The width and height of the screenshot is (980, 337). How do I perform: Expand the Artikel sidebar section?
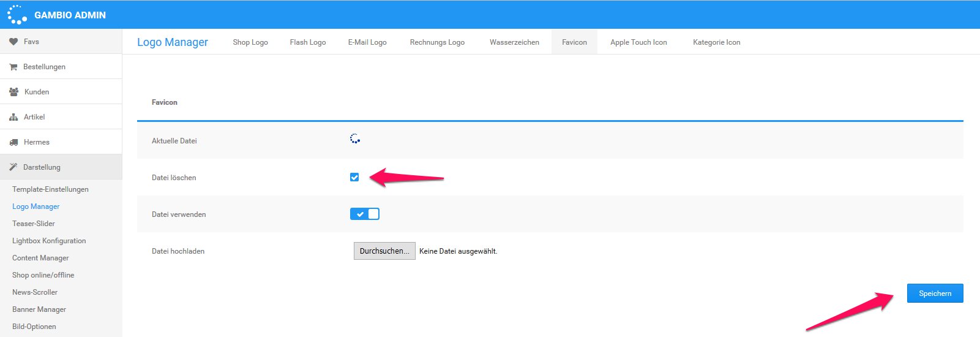(x=34, y=117)
